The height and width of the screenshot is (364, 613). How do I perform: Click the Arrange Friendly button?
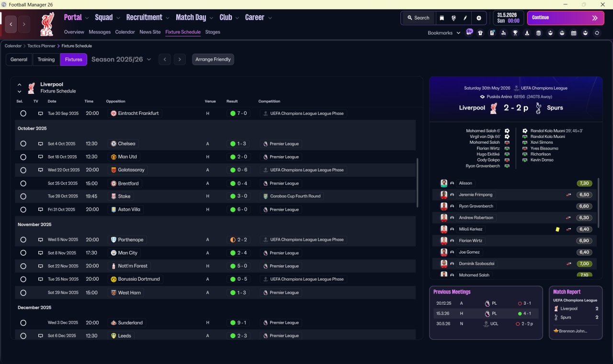(x=213, y=59)
